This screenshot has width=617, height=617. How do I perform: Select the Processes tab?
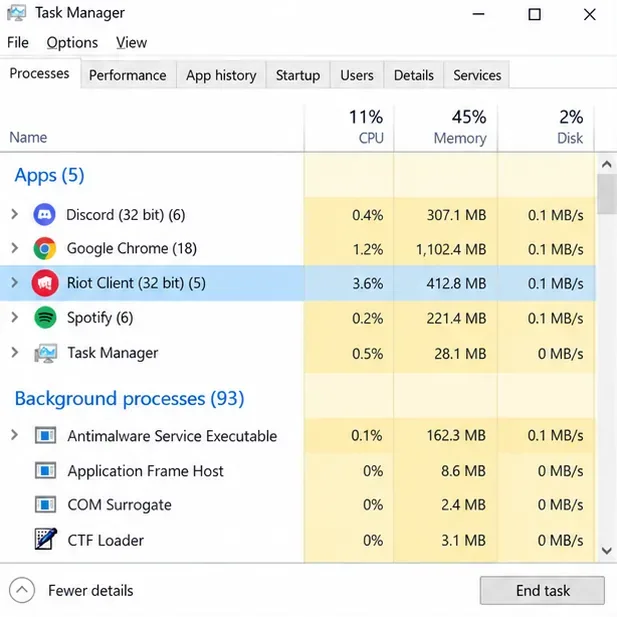coord(39,74)
